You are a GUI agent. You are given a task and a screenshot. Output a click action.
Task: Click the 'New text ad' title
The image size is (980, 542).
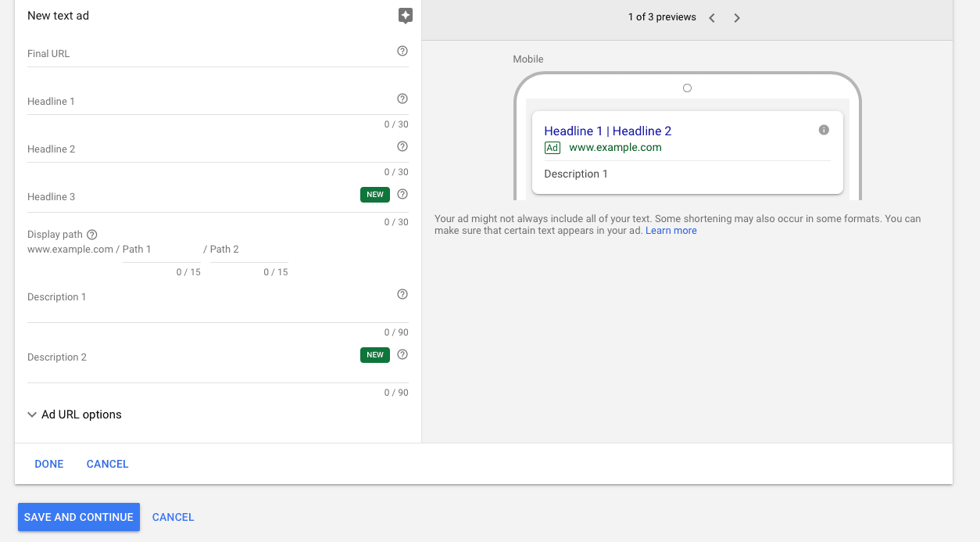coord(59,16)
